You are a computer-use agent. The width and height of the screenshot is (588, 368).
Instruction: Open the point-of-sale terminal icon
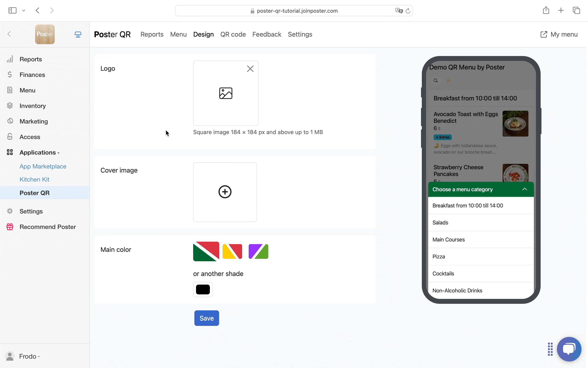click(78, 34)
